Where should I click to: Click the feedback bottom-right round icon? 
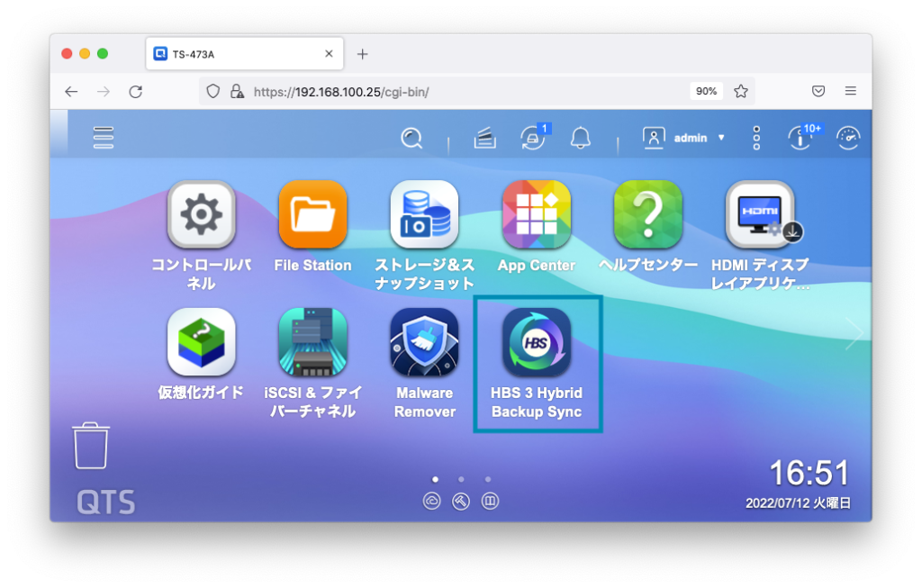491,501
